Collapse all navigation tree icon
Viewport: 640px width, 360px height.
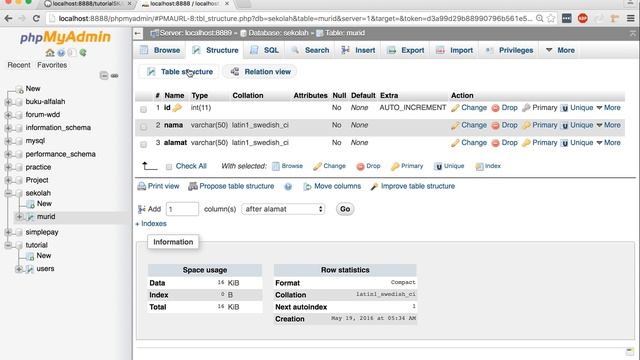[x=104, y=76]
